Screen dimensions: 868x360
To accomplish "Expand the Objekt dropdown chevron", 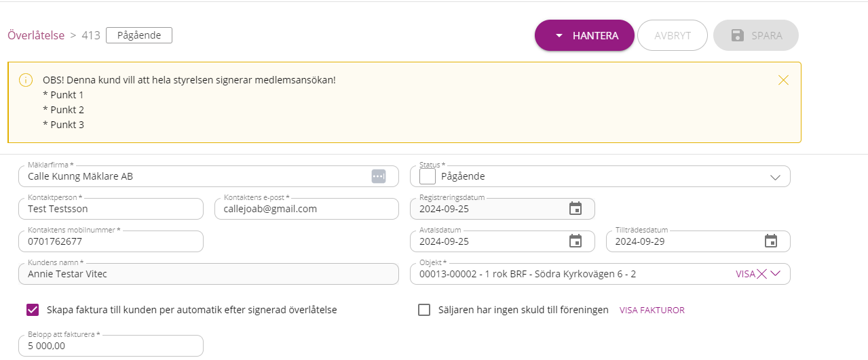I will [x=776, y=274].
